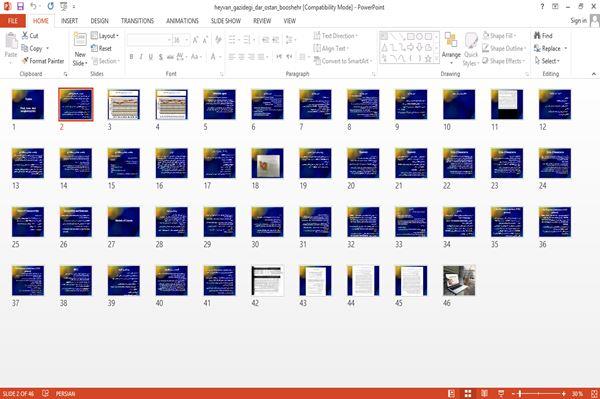The width and height of the screenshot is (600, 399).
Task: Open the font name combo box
Action: tap(149, 40)
